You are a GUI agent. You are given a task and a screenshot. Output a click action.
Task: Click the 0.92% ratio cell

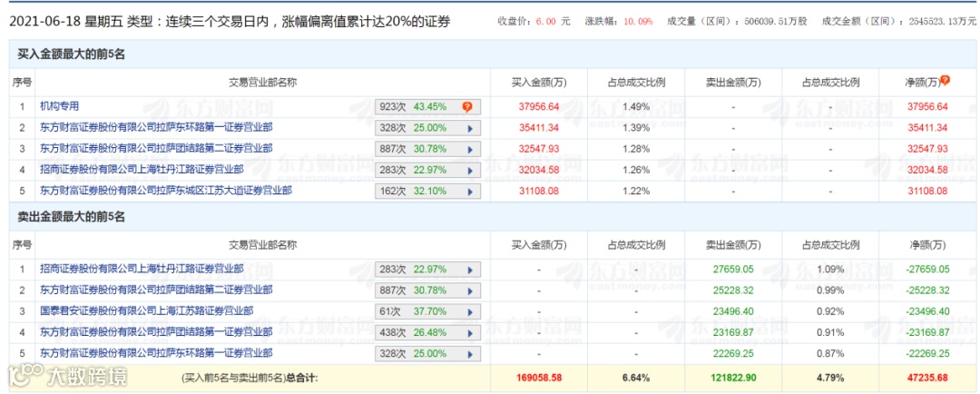[x=830, y=311]
